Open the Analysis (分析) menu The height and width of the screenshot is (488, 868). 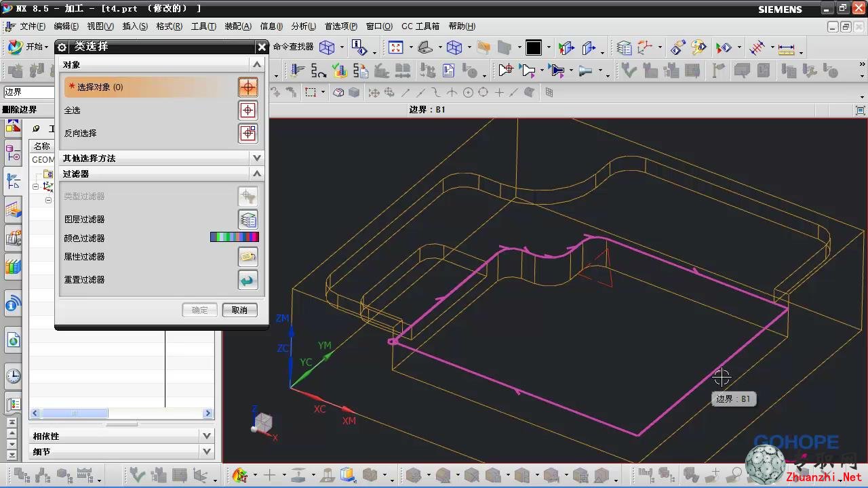click(303, 26)
